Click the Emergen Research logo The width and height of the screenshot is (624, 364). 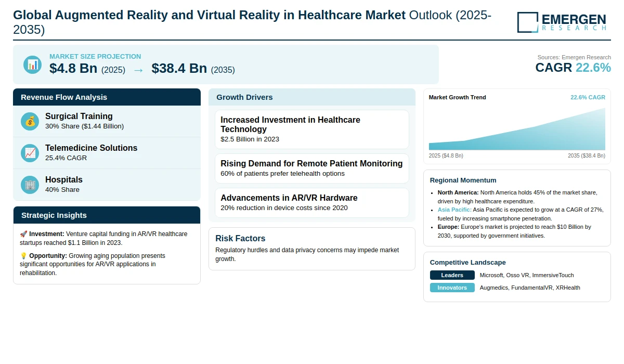[x=562, y=22]
